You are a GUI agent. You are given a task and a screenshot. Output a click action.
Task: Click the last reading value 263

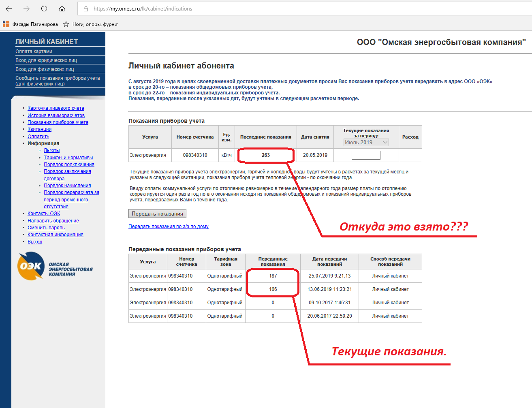coord(266,155)
